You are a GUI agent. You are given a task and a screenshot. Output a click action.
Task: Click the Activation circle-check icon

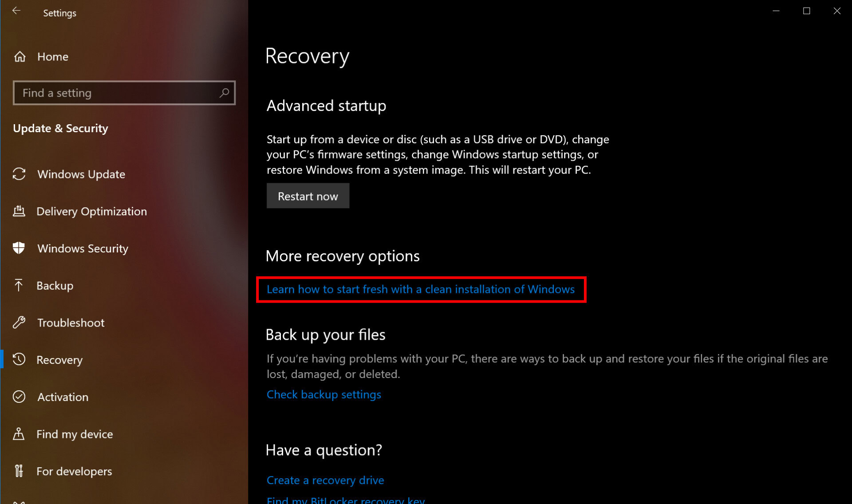click(20, 397)
